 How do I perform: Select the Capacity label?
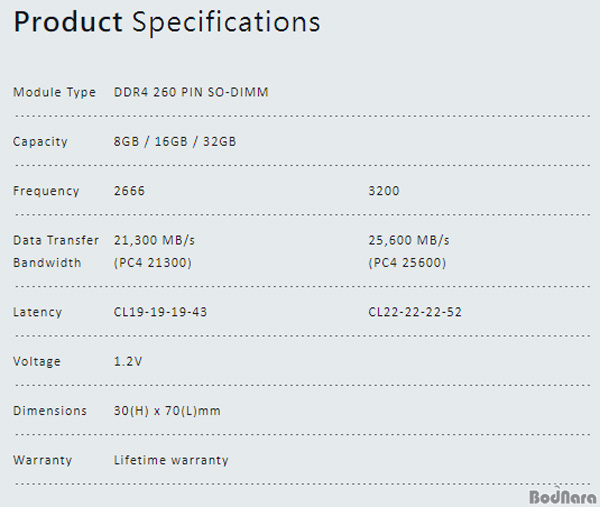pyautogui.click(x=40, y=142)
